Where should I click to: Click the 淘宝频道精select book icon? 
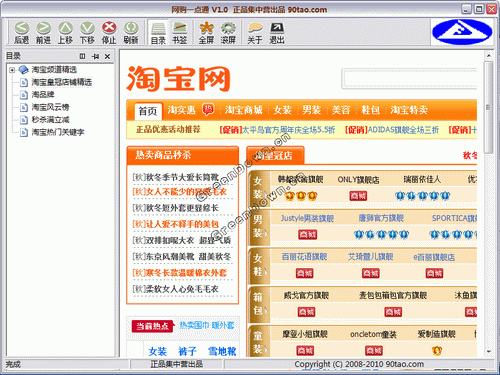point(23,70)
